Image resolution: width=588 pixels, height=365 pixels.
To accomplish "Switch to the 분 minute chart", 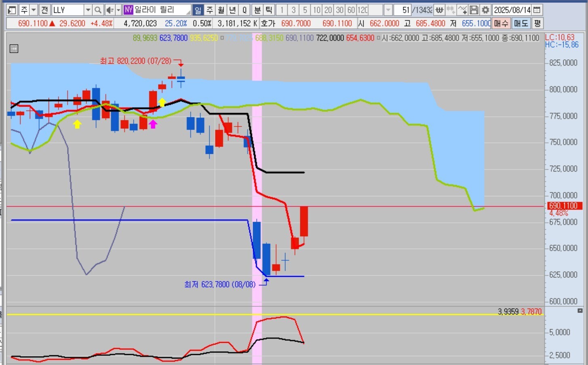I will tap(257, 10).
